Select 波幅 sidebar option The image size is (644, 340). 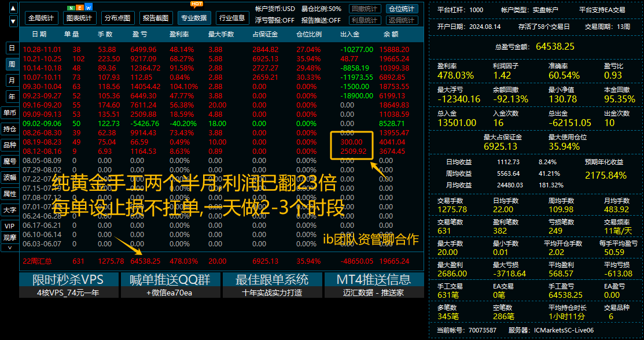coord(10,178)
